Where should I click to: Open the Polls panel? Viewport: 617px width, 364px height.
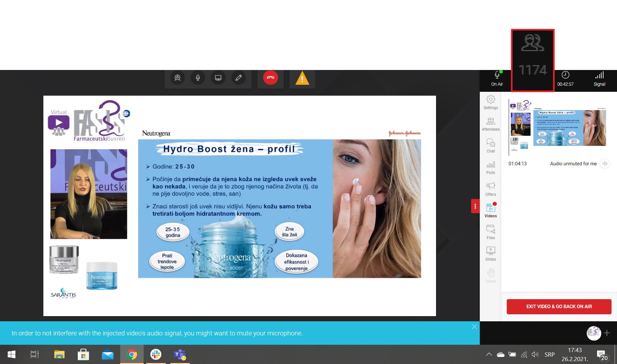491,168
